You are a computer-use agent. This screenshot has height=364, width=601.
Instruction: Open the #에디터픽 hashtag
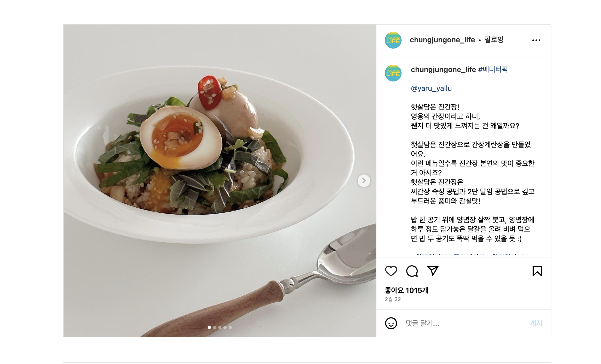(493, 69)
